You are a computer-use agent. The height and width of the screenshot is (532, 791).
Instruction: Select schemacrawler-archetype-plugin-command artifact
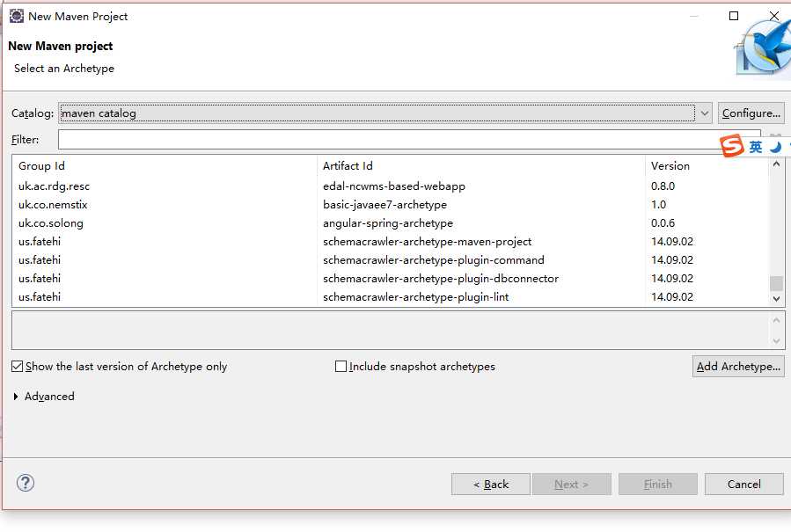pos(434,260)
